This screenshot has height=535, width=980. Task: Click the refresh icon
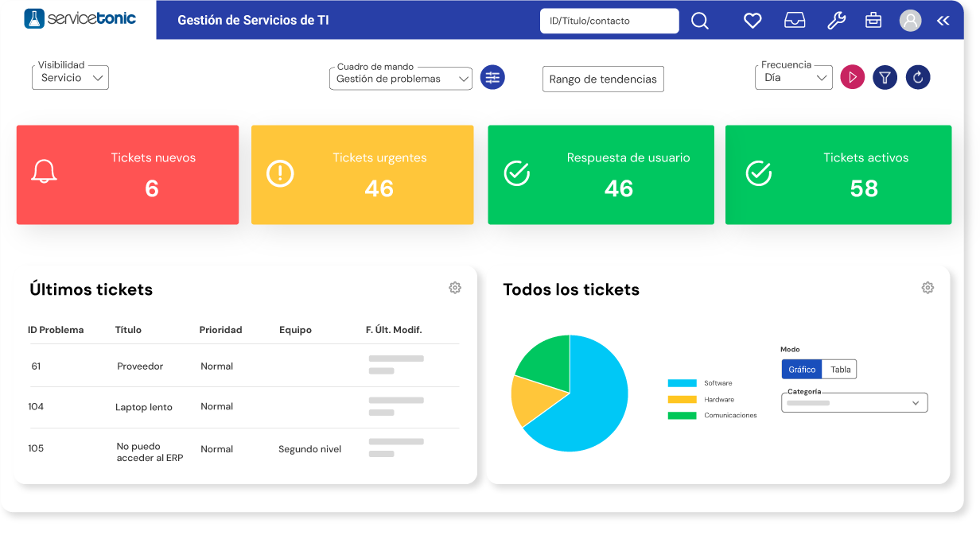pos(918,77)
